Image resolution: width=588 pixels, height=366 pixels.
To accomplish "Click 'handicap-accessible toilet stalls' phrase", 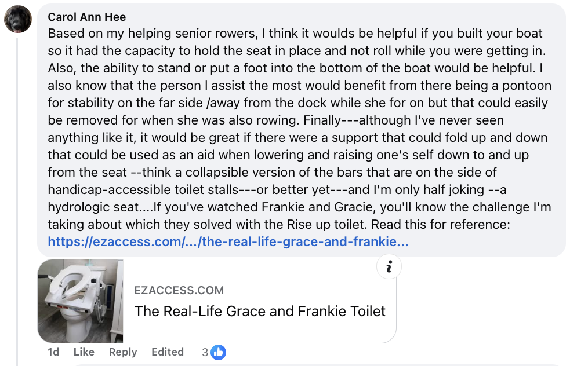I will click(x=143, y=189).
